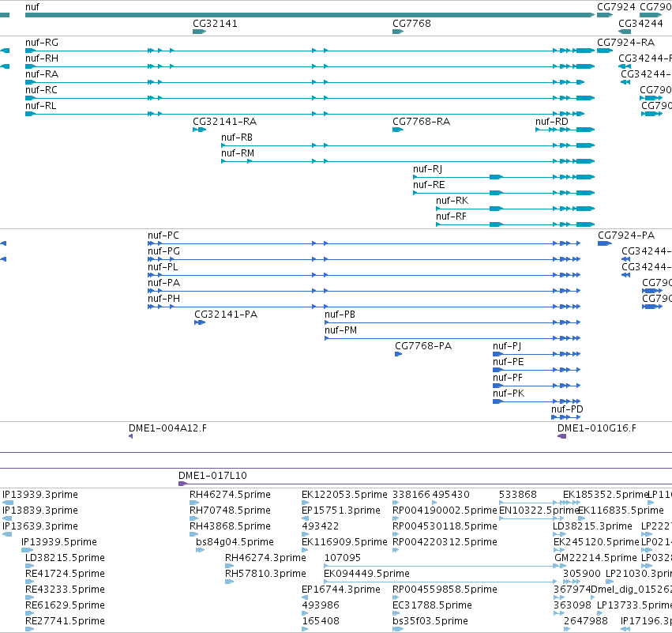Click the CG32141 gene label
The height and width of the screenshot is (633, 672).
coord(215,24)
